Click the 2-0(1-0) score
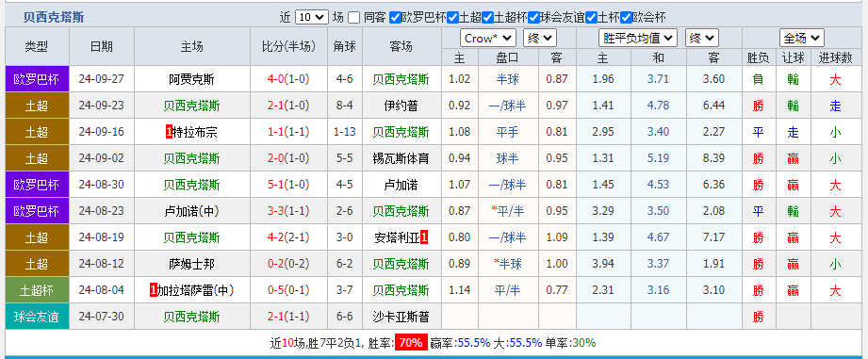This screenshot has width=868, height=359. [x=288, y=158]
